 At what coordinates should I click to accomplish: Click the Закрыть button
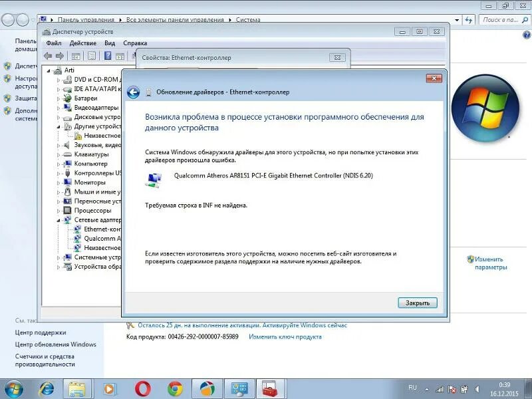(418, 303)
